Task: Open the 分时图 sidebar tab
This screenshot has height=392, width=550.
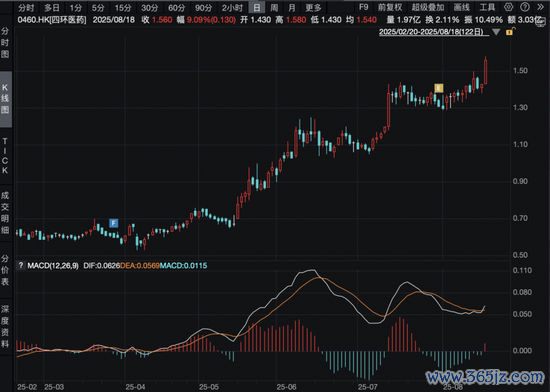Action: [x=5, y=42]
